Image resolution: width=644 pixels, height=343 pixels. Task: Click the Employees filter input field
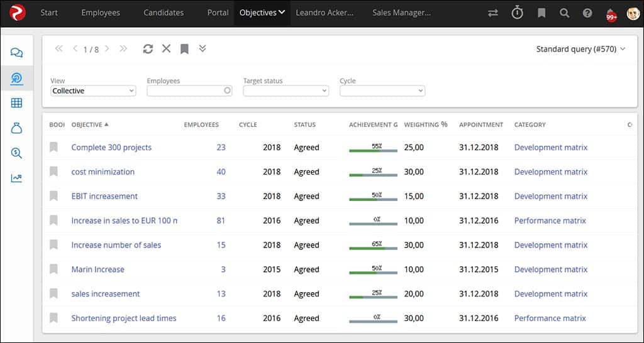click(x=189, y=91)
